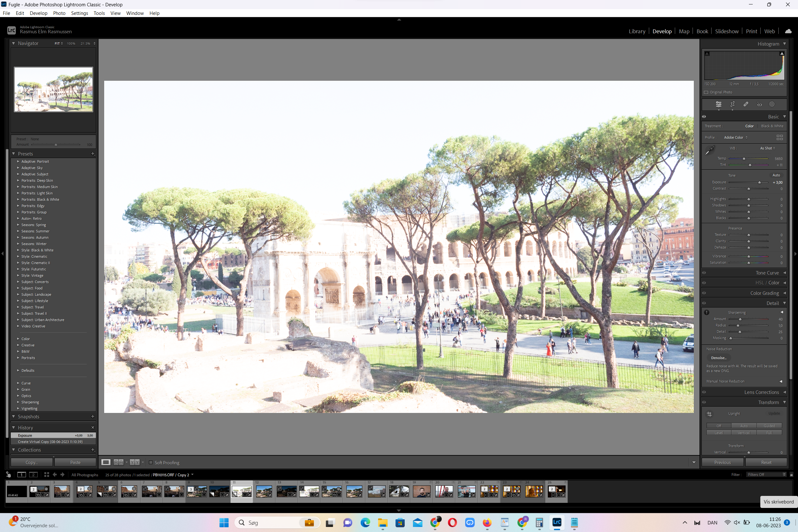Toggle the Basic panel eye switch

click(704, 117)
